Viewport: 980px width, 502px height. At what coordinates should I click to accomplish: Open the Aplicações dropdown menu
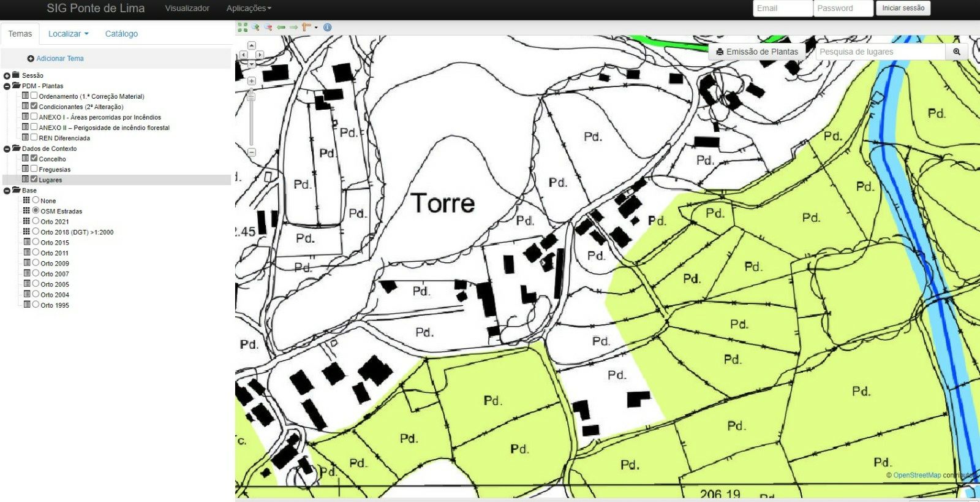click(249, 8)
